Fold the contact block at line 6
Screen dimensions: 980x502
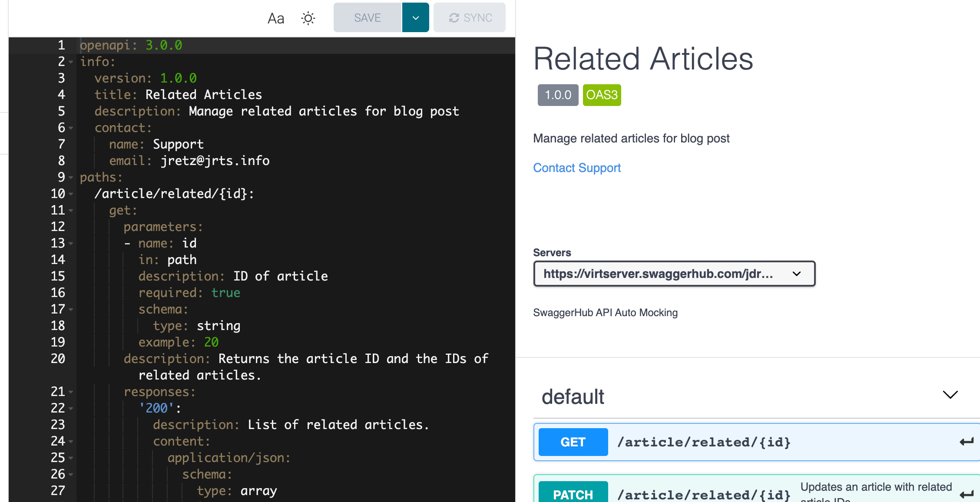[71, 128]
